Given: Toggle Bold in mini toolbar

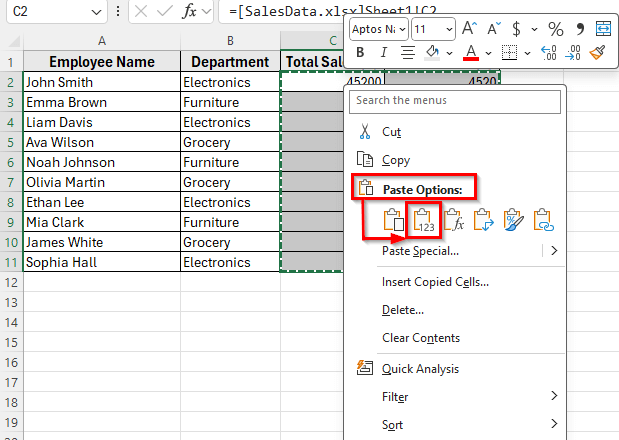Looking at the screenshot, I should (360, 52).
